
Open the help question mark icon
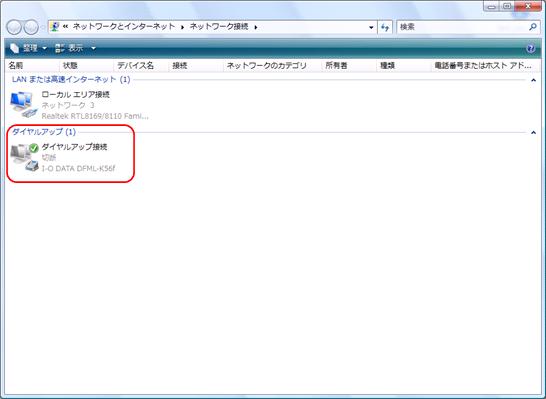(530, 48)
